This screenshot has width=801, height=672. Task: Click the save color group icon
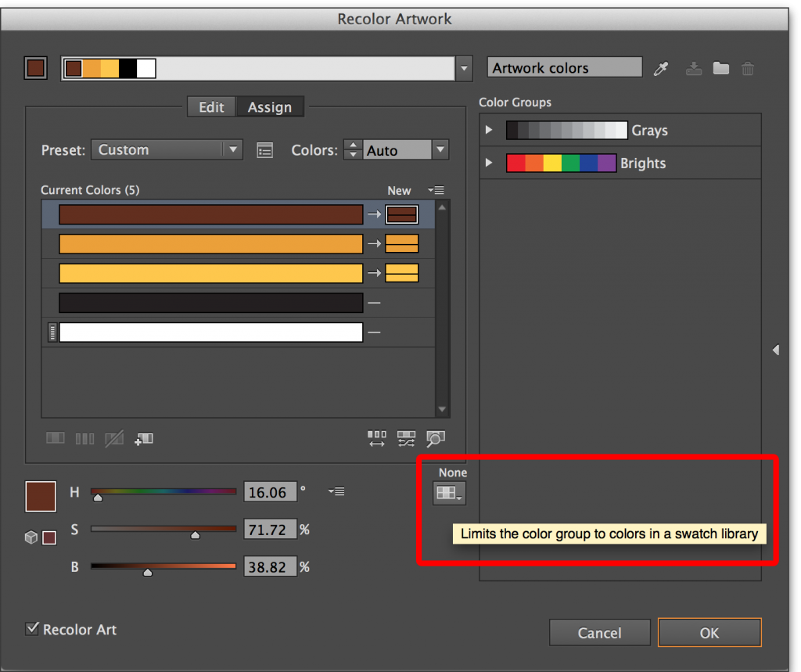click(694, 69)
